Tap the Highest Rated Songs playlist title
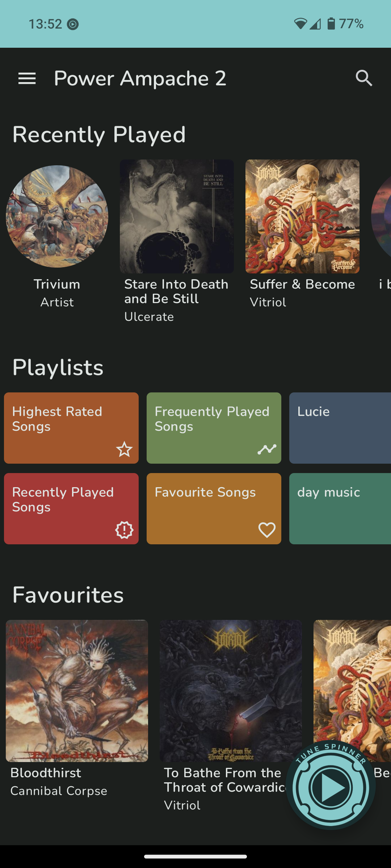This screenshot has width=391, height=868. (57, 419)
